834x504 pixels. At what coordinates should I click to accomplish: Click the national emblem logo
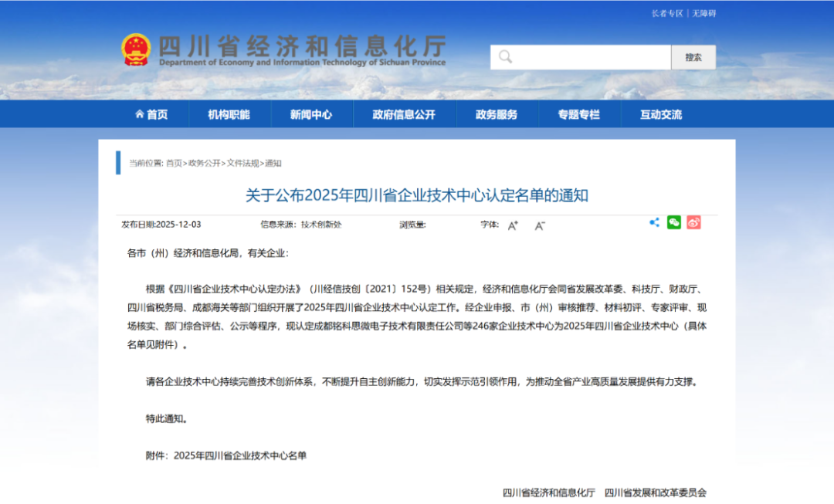(136, 49)
